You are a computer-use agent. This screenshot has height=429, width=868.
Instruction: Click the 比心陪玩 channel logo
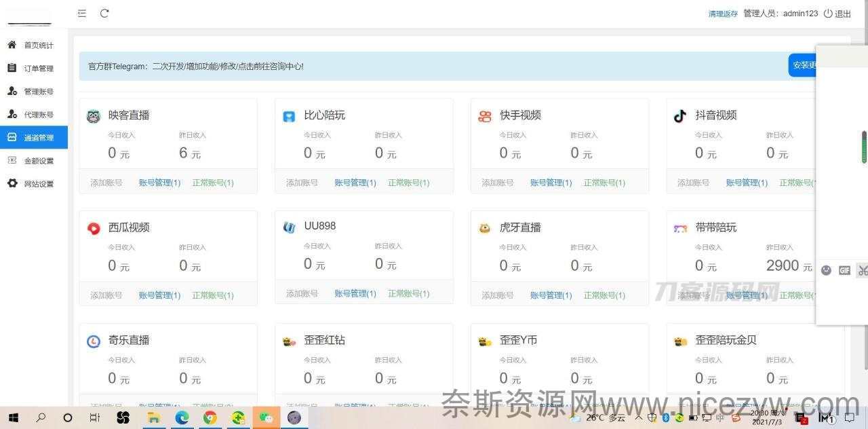[x=290, y=117]
